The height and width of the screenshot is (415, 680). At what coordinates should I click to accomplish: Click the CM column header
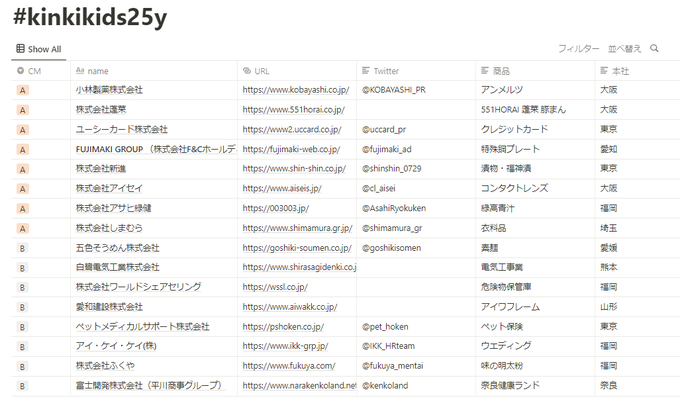tap(29, 71)
